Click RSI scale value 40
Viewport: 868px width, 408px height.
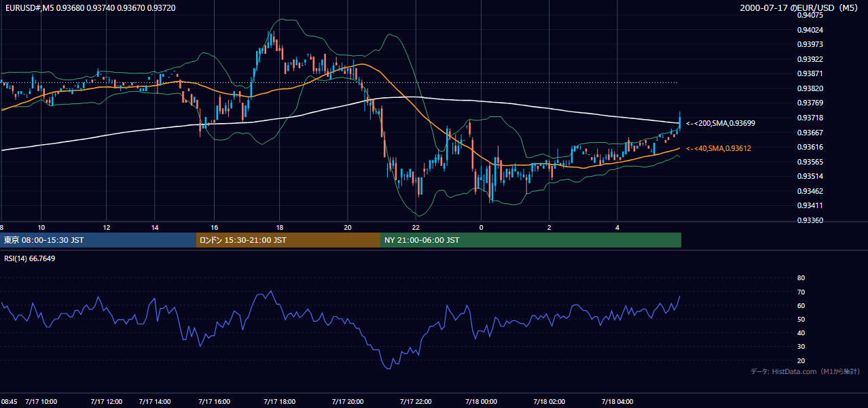801,333
